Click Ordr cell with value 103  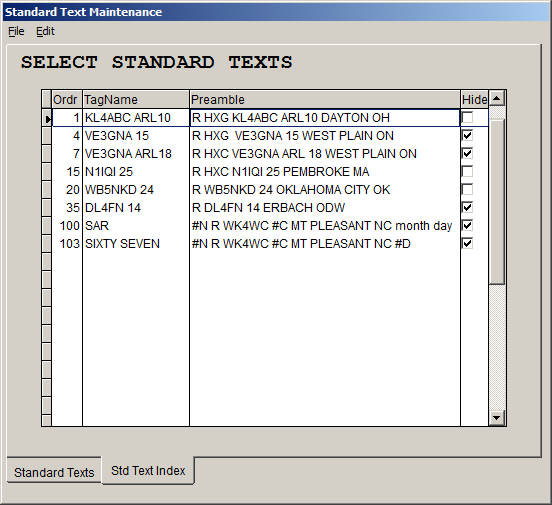pos(67,243)
